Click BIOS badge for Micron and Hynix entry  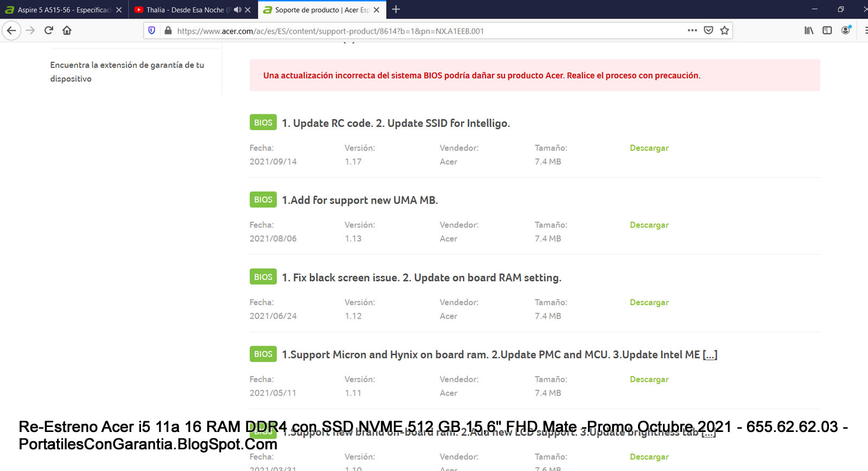tap(263, 354)
